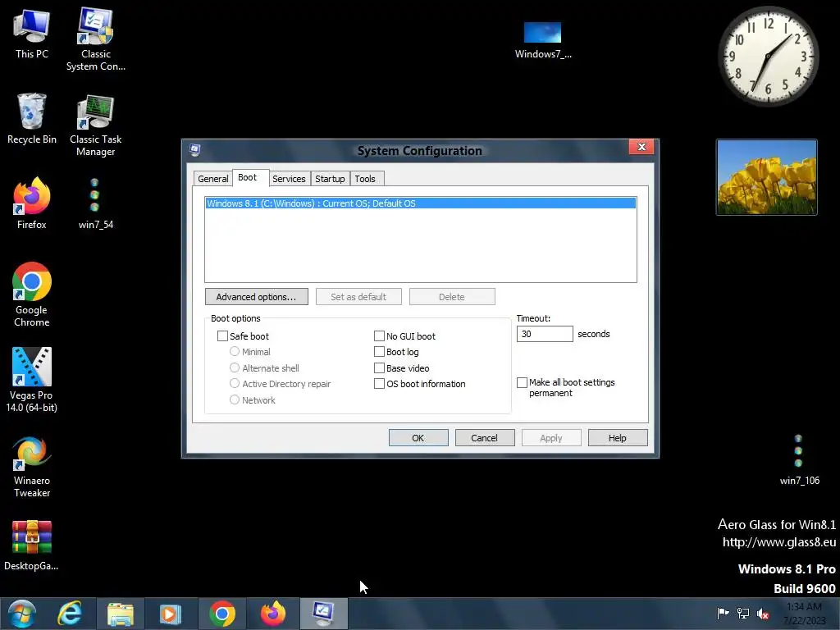Select the win7_106 desktop file
Viewport: 840px width, 630px height.
(x=799, y=459)
